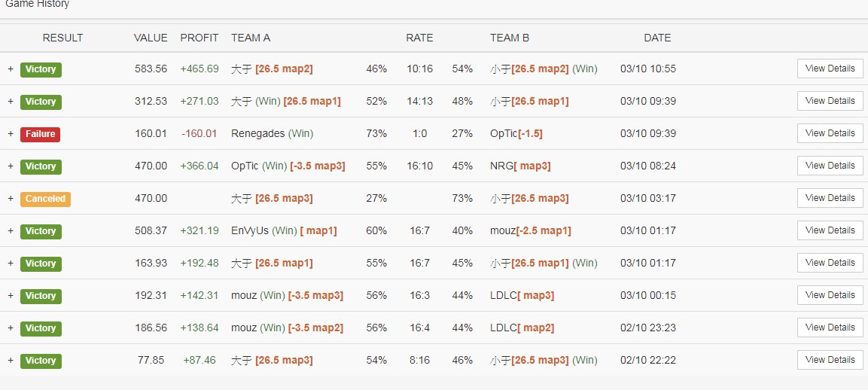Click the RESULT column header

coord(62,38)
